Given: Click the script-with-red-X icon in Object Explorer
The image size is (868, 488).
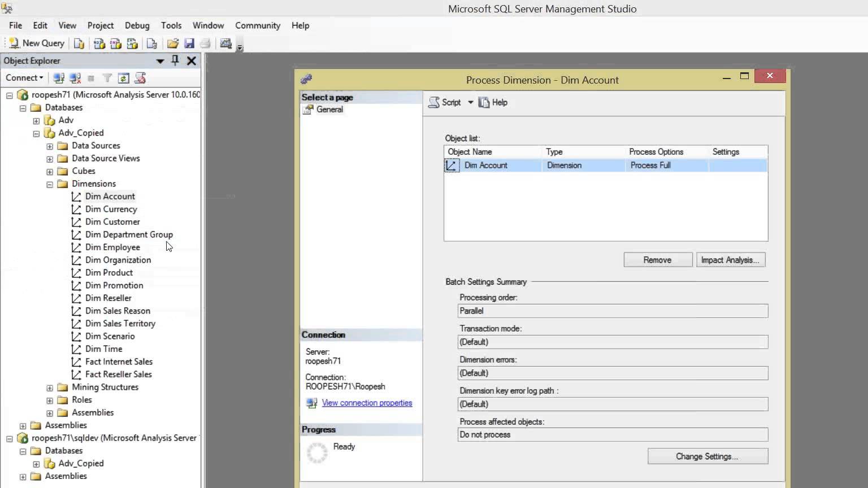Looking at the screenshot, I should pos(140,78).
